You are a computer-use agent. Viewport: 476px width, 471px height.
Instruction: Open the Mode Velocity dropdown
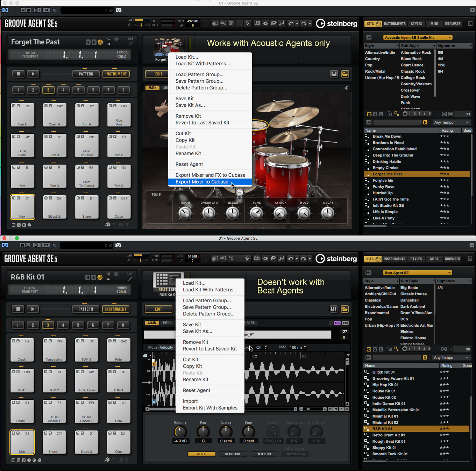pyautogui.click(x=166, y=347)
